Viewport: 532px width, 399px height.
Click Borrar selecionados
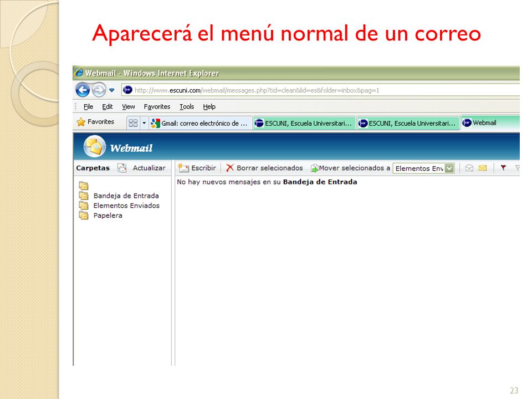click(270, 168)
